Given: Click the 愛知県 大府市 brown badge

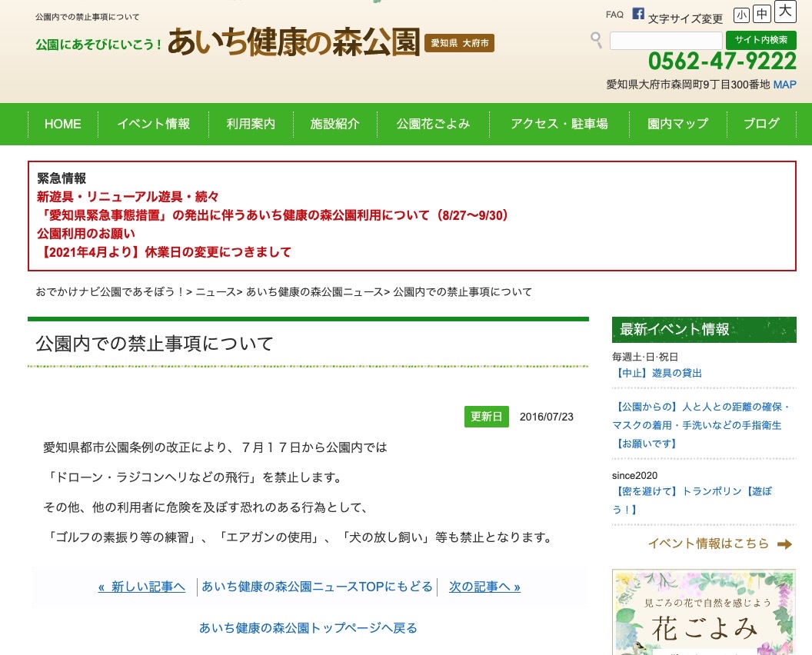Looking at the screenshot, I should [459, 43].
